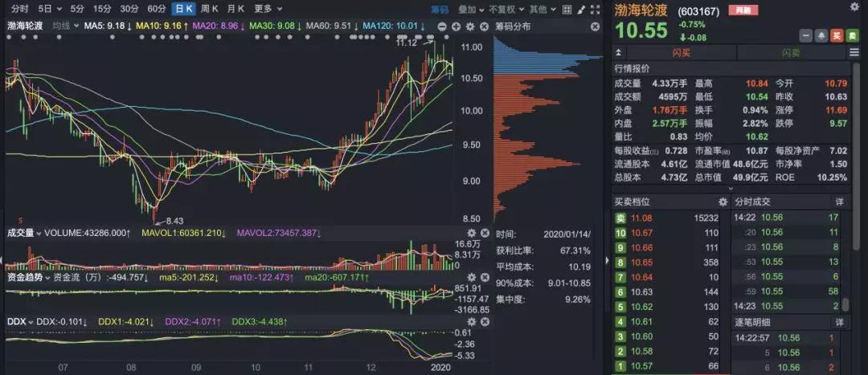Click the price alert bell icon
Viewport: 868px width, 375px height.
click(821, 36)
